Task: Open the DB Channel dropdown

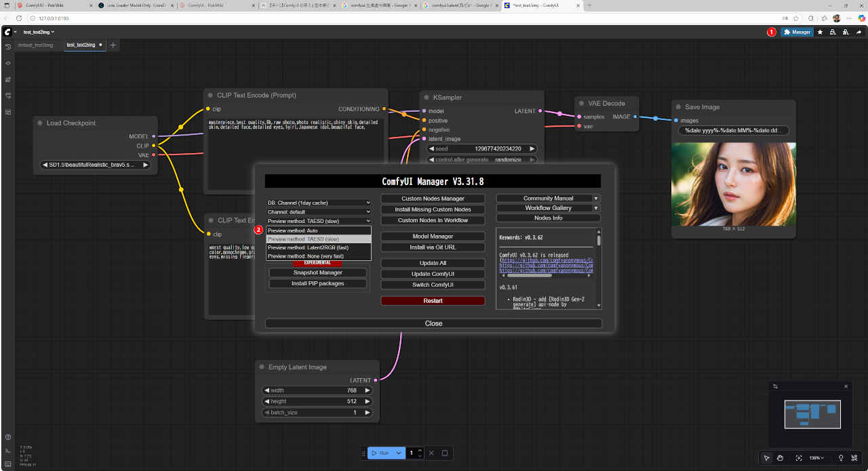Action: pyautogui.click(x=319, y=203)
